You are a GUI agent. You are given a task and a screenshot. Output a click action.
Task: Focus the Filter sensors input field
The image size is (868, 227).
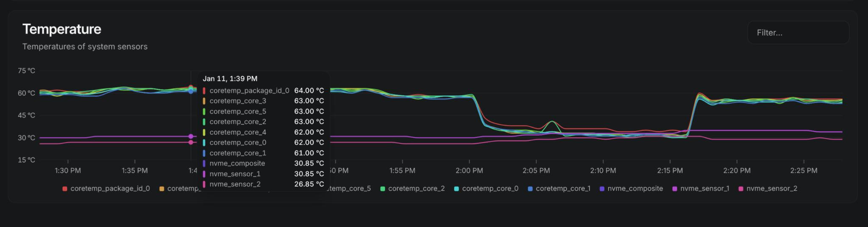click(798, 33)
